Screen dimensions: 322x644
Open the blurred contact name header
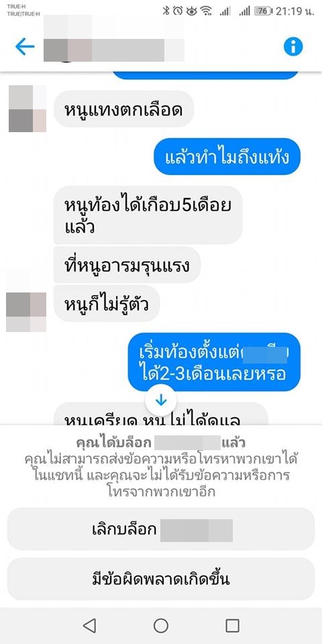pos(114,38)
